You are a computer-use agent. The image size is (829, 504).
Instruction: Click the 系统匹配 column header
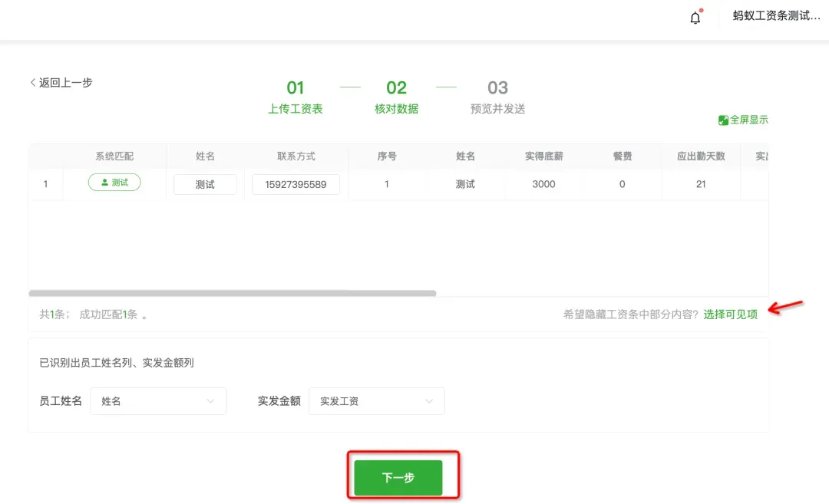click(x=114, y=156)
